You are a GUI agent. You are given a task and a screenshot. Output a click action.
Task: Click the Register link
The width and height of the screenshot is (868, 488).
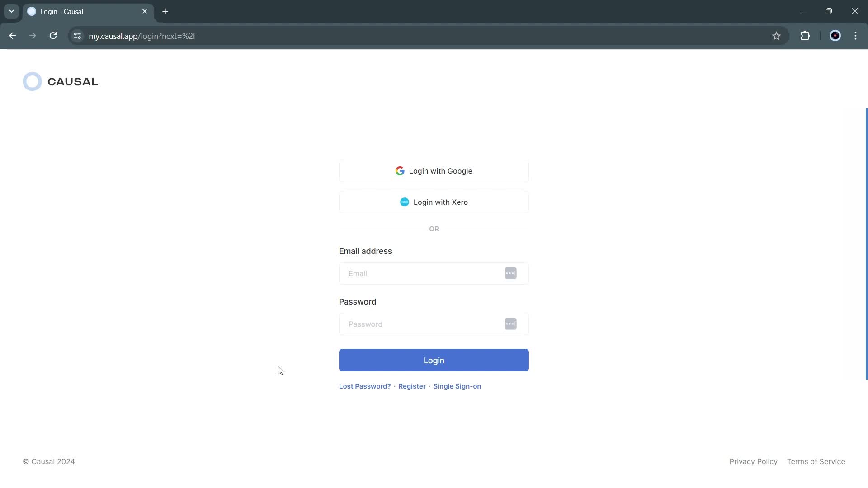point(412,385)
